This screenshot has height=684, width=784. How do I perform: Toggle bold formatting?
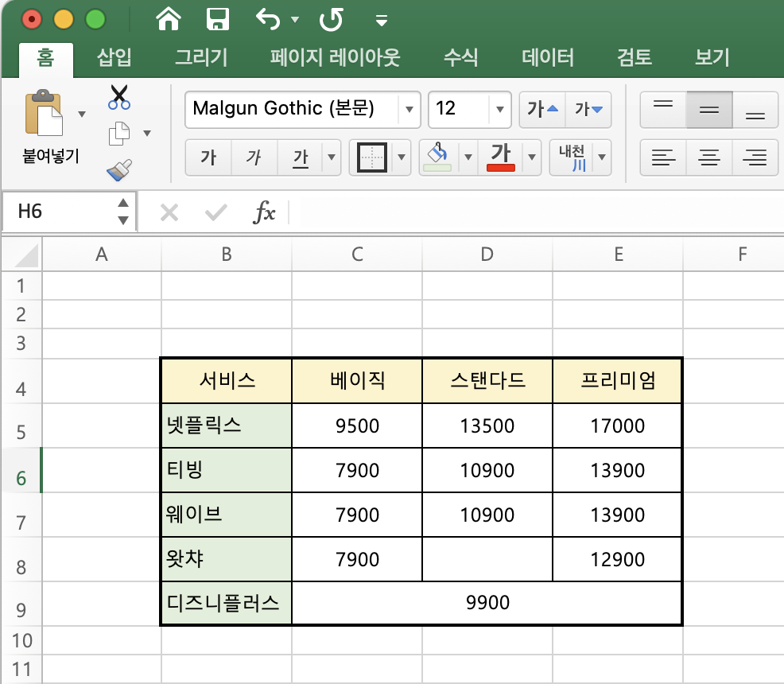[208, 157]
